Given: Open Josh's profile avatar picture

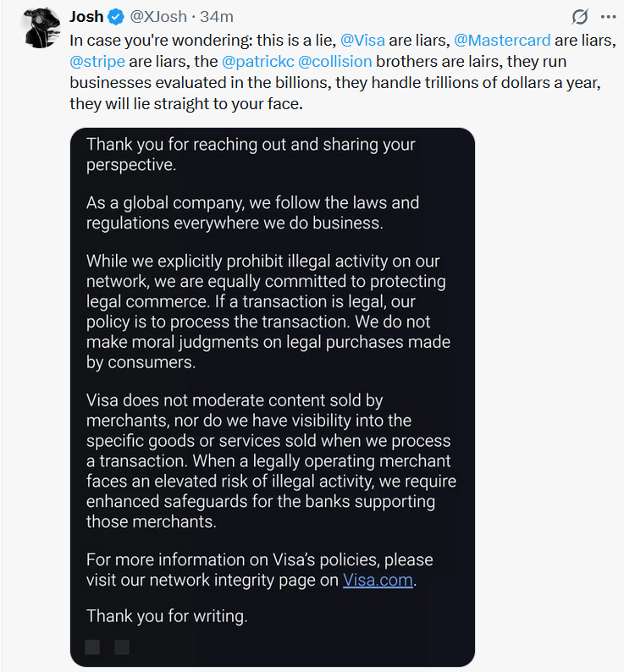Looking at the screenshot, I should click(40, 26).
